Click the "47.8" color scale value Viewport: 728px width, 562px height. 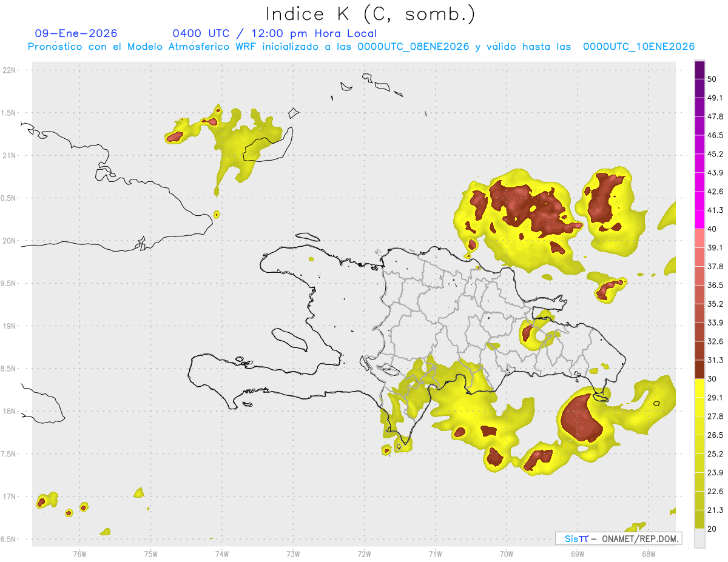[x=715, y=116]
